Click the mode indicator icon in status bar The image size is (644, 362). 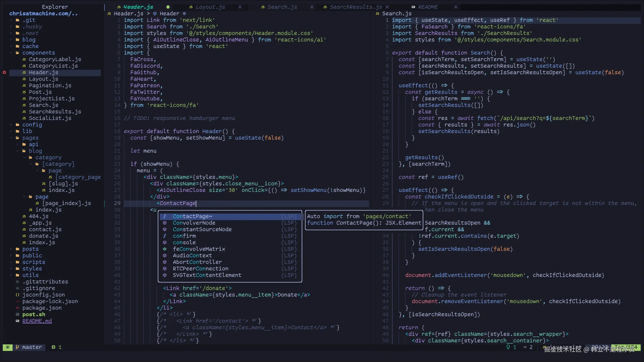coord(8,347)
